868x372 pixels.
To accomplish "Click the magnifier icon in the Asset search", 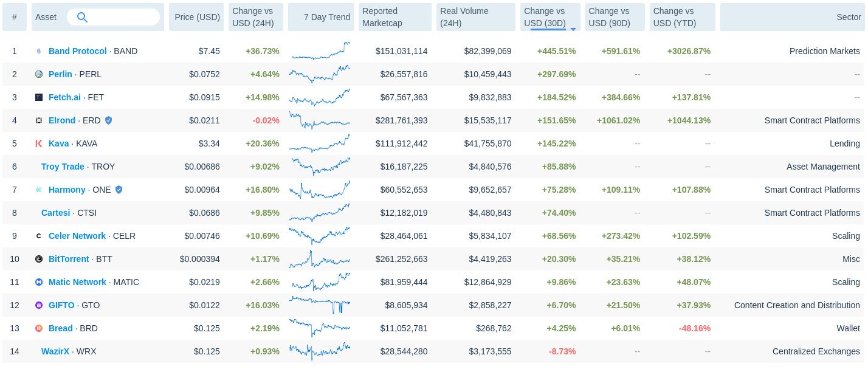I will point(82,17).
